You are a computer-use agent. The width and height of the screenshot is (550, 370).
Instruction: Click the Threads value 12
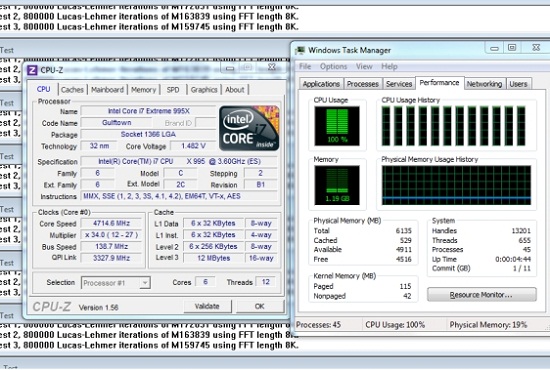[266, 282]
